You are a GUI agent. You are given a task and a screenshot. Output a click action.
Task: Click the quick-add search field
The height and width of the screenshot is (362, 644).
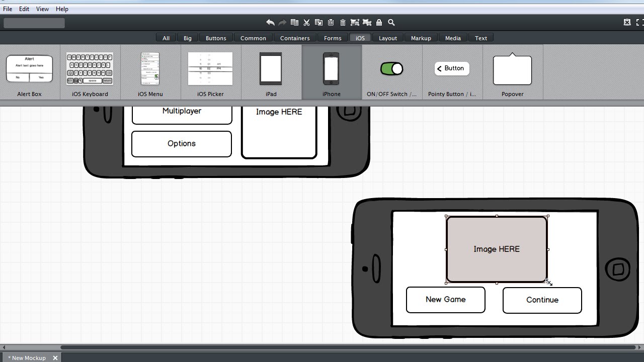coord(34,23)
